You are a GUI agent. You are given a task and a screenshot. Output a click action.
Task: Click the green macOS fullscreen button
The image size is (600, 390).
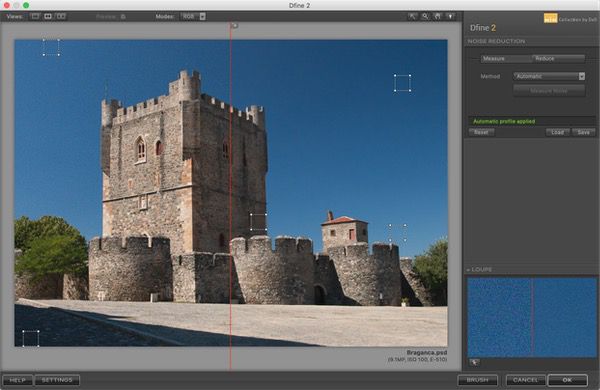pos(26,5)
